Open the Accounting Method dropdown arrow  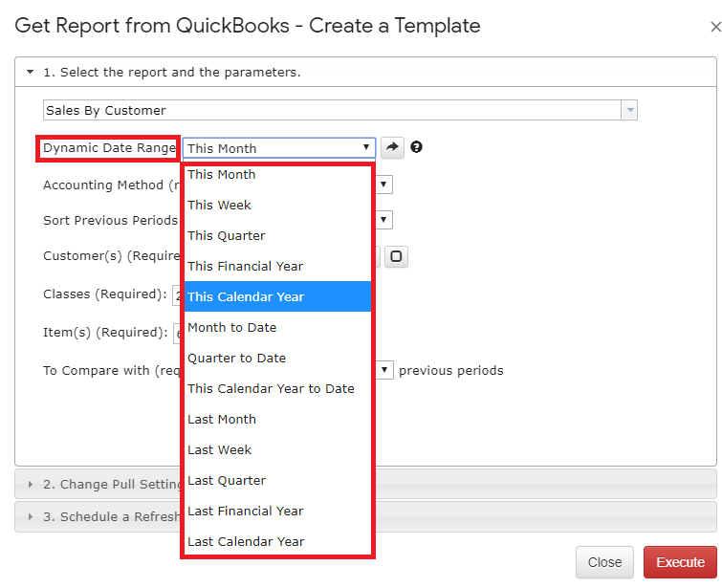pos(383,185)
